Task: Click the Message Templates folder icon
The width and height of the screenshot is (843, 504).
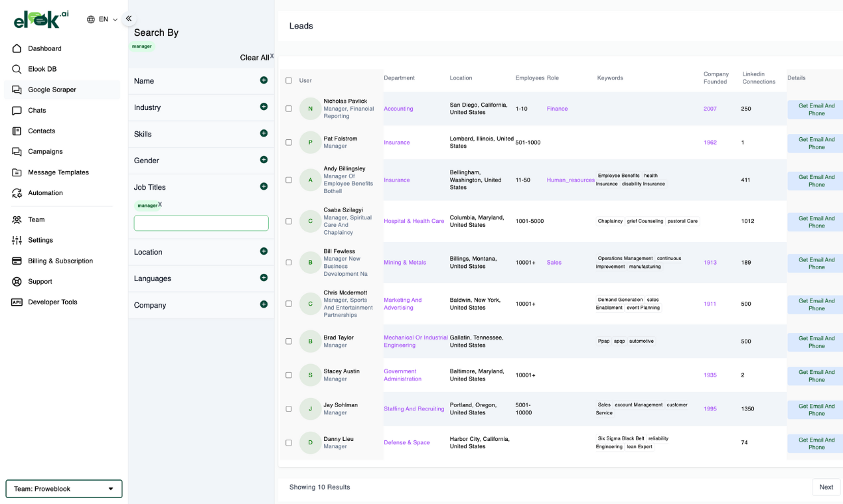Action: pos(17,172)
